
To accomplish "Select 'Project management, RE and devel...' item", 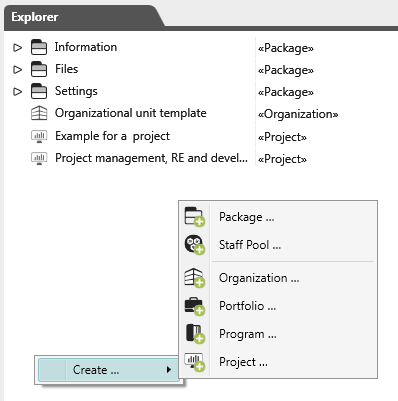I will (x=151, y=158).
